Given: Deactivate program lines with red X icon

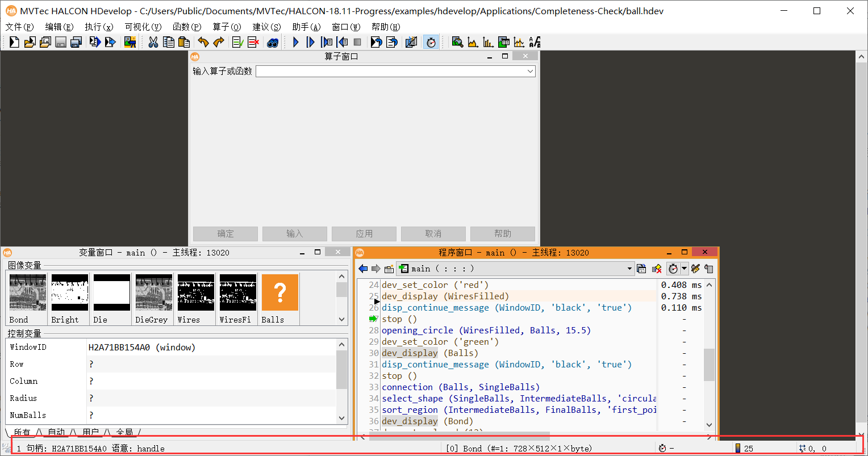Looking at the screenshot, I should tap(253, 42).
